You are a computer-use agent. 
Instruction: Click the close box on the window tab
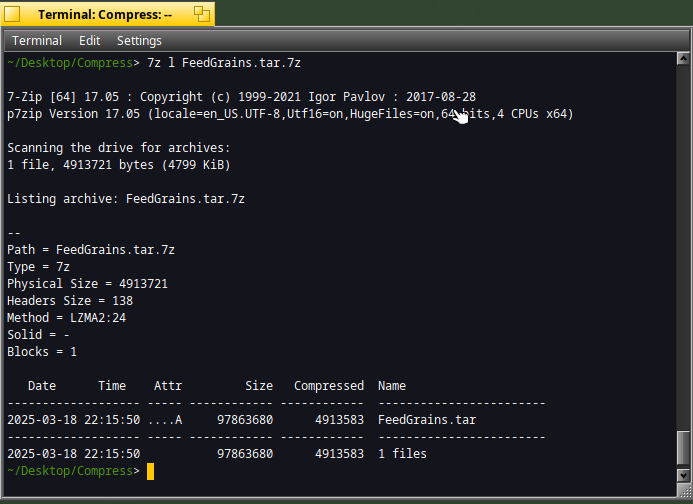[x=12, y=14]
